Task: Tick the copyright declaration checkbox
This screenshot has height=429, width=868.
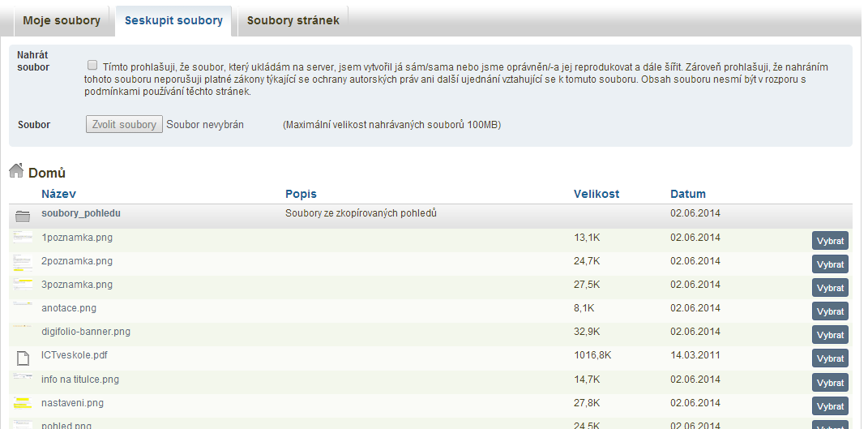Action: 92,65
